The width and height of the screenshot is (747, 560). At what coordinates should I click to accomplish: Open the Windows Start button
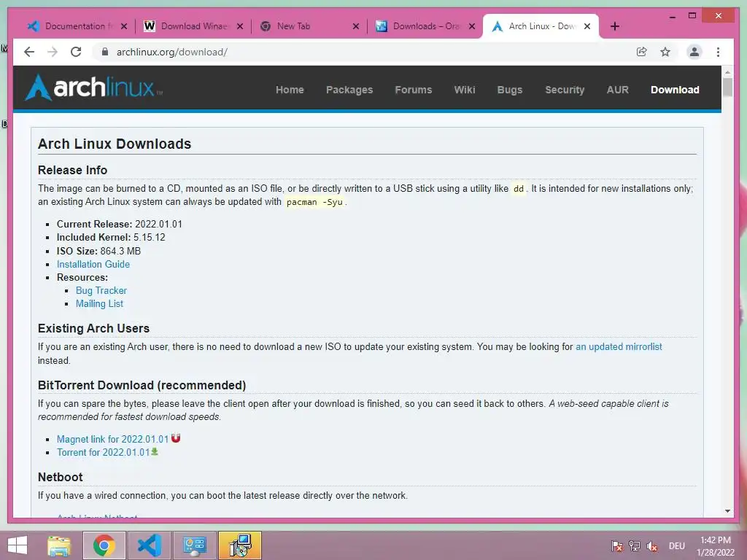pyautogui.click(x=18, y=545)
